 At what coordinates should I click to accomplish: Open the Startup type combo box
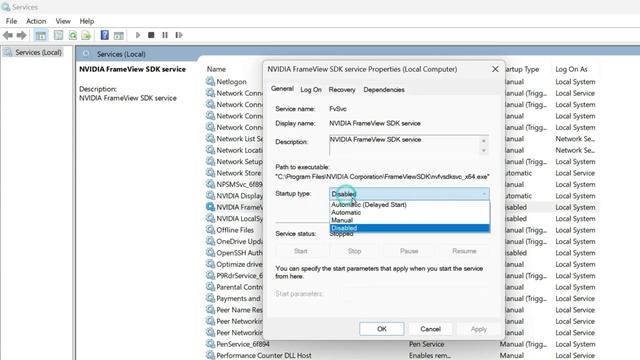pos(409,194)
